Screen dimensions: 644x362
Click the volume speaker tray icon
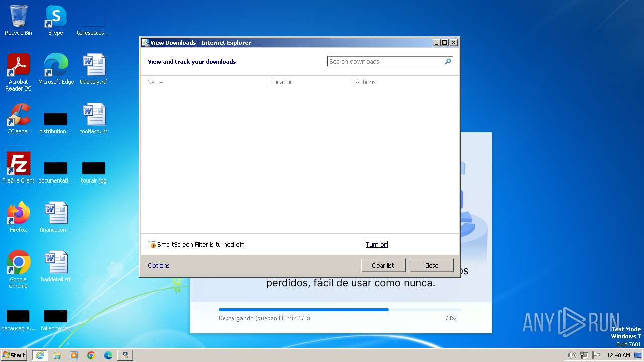(x=572, y=355)
